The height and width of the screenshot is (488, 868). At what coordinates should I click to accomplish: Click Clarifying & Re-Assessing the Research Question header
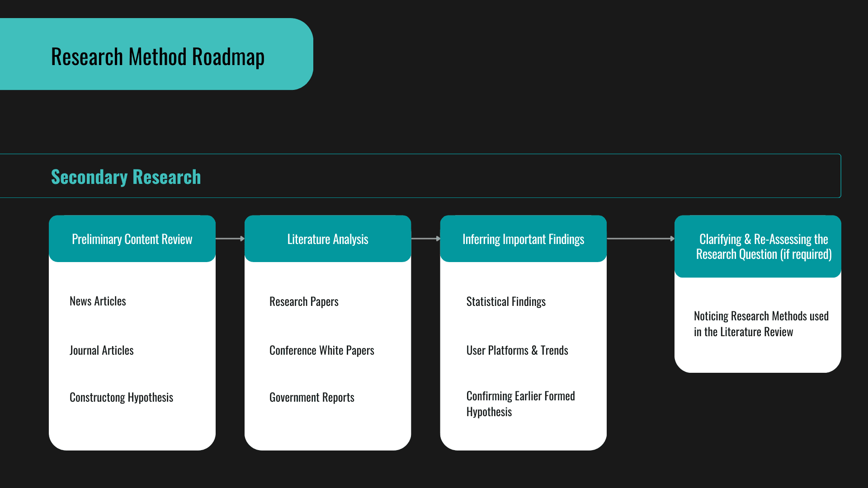pos(763,247)
